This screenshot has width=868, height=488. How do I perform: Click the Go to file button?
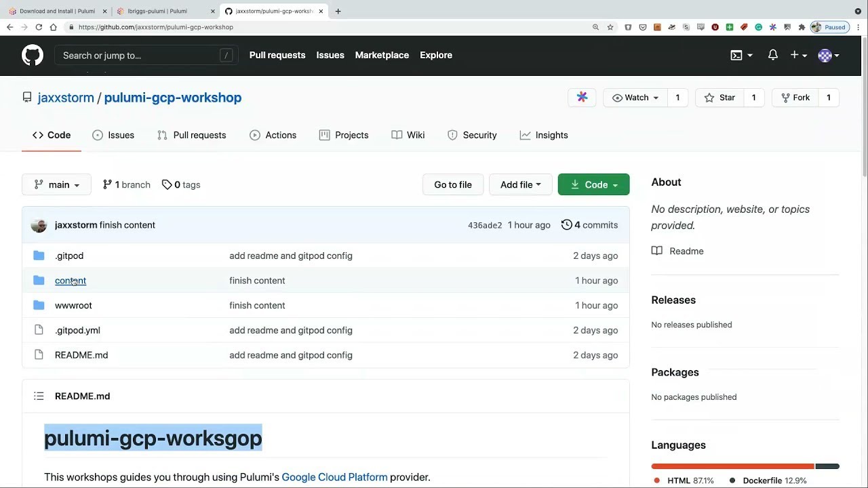(x=453, y=184)
